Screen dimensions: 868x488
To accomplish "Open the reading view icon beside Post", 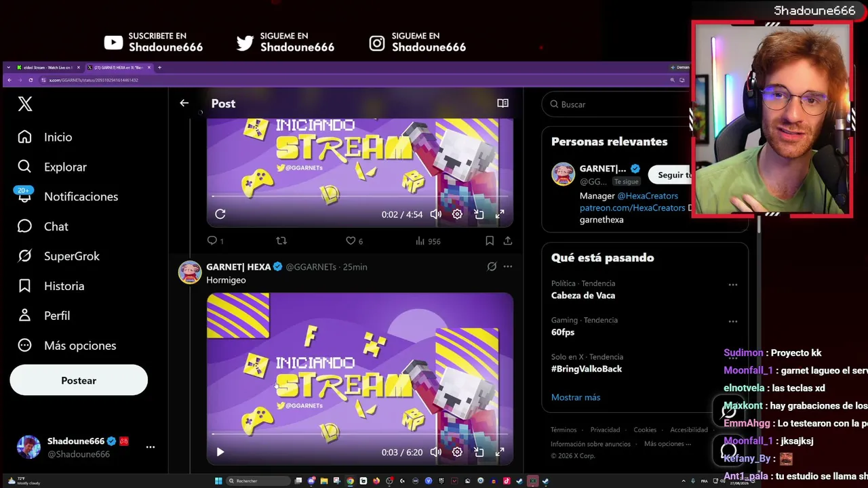I will [502, 103].
